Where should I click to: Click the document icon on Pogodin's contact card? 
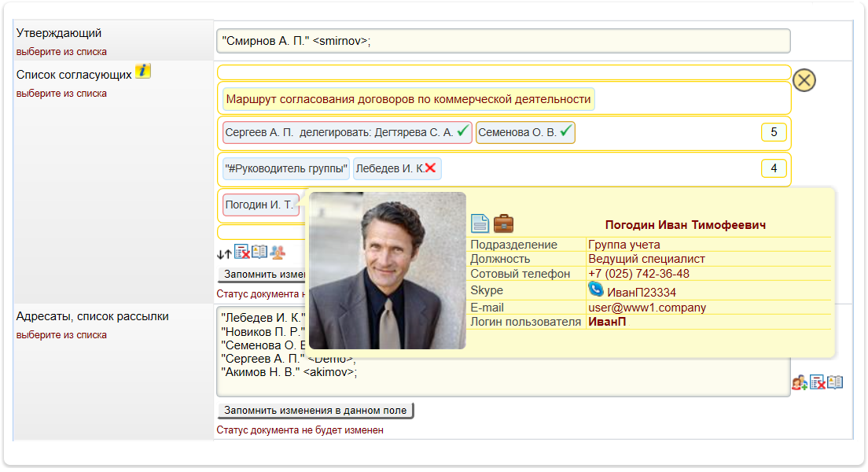[x=480, y=223]
